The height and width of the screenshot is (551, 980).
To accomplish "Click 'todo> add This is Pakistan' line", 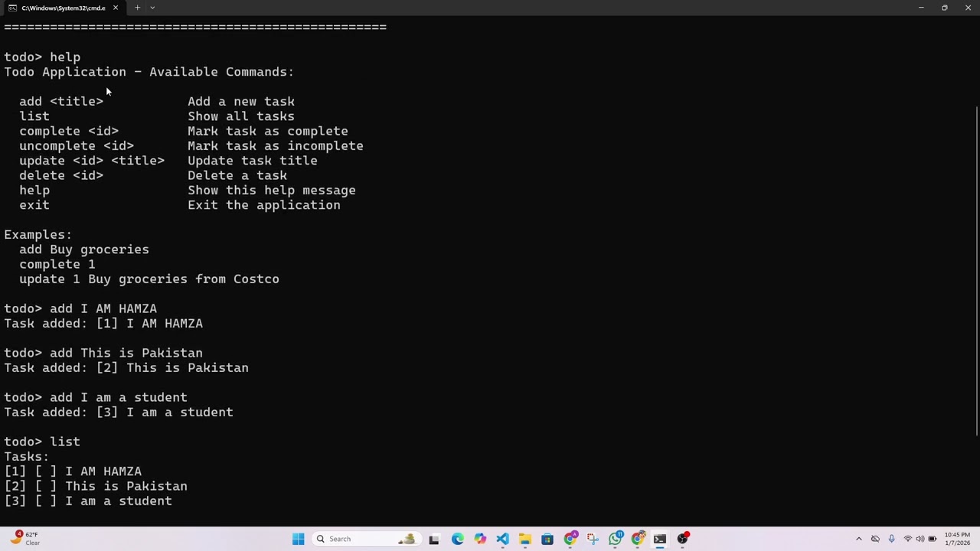I will (103, 353).
